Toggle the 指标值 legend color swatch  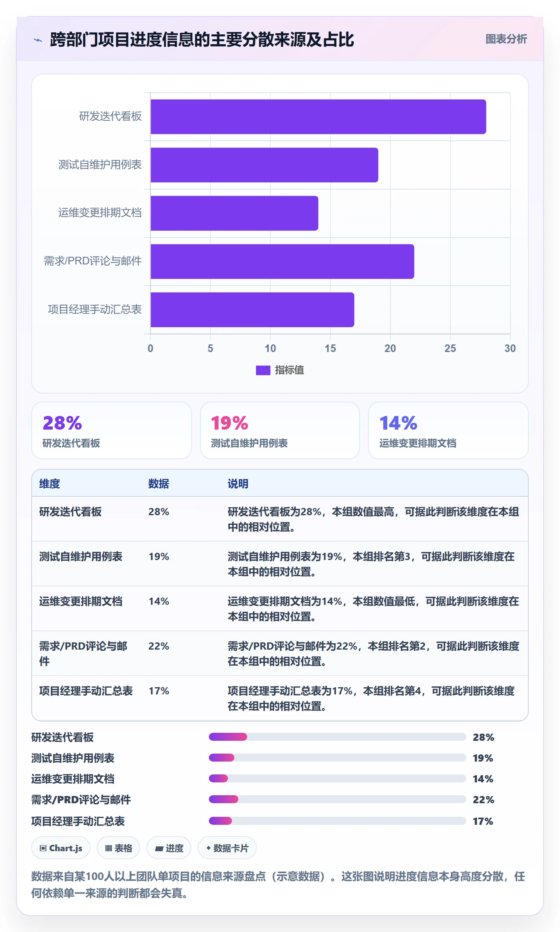point(263,370)
